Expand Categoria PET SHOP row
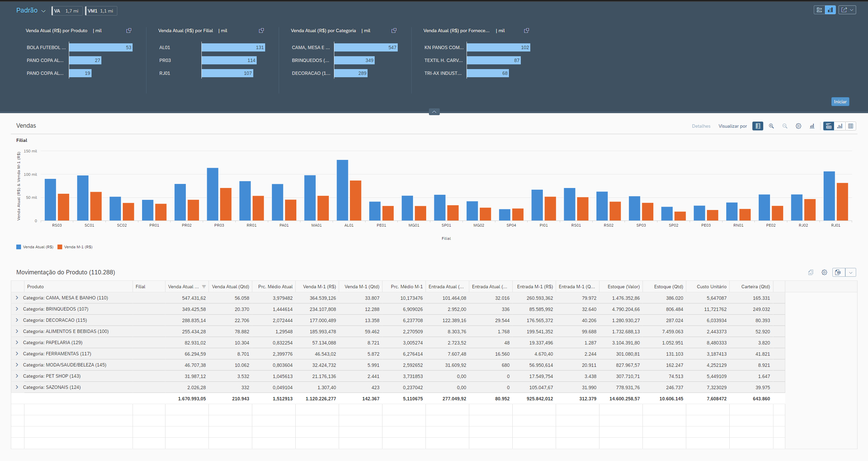The height and width of the screenshot is (462, 868). pos(17,376)
